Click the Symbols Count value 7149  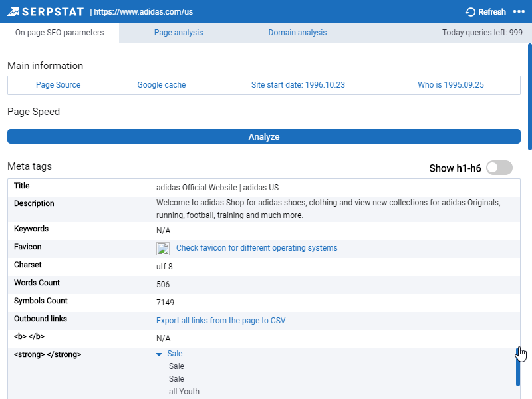coord(165,303)
